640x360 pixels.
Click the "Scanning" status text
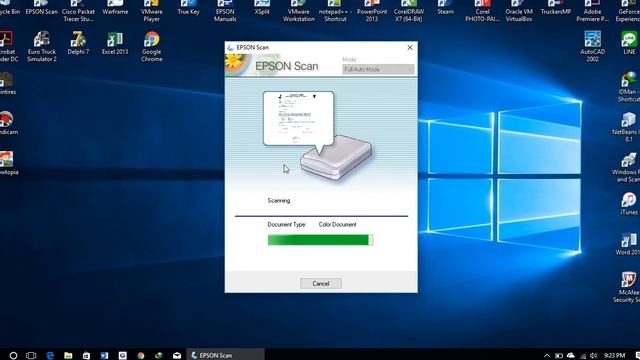(279, 201)
